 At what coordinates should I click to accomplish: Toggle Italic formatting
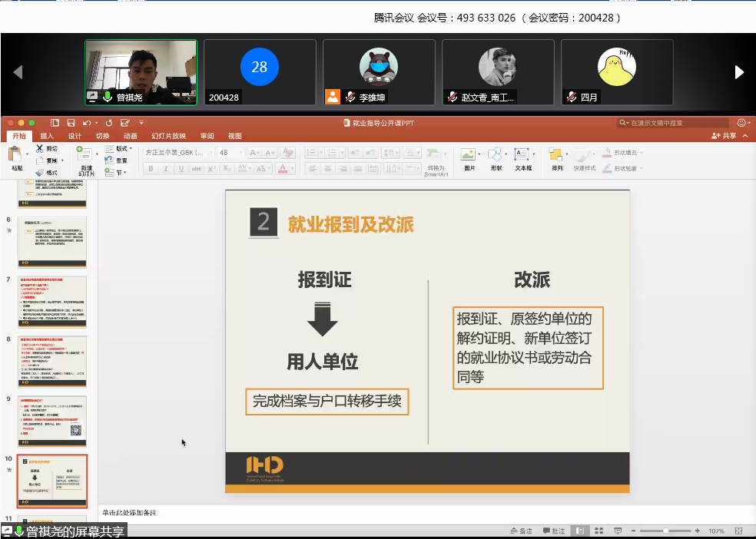pos(166,169)
